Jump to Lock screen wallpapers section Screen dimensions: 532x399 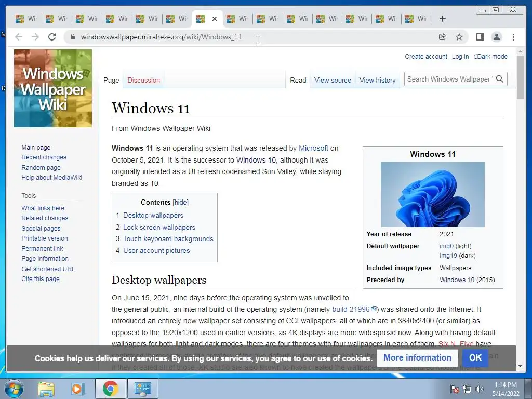point(159,228)
